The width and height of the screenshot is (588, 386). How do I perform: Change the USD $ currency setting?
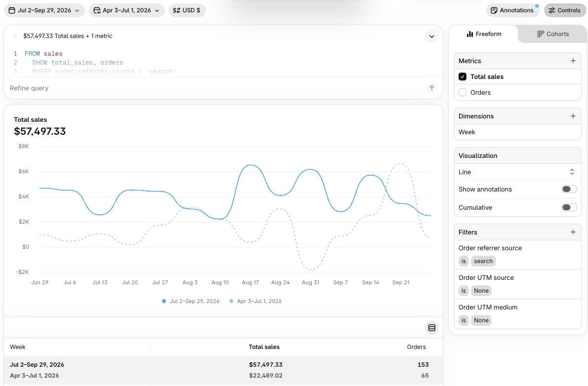pos(187,10)
